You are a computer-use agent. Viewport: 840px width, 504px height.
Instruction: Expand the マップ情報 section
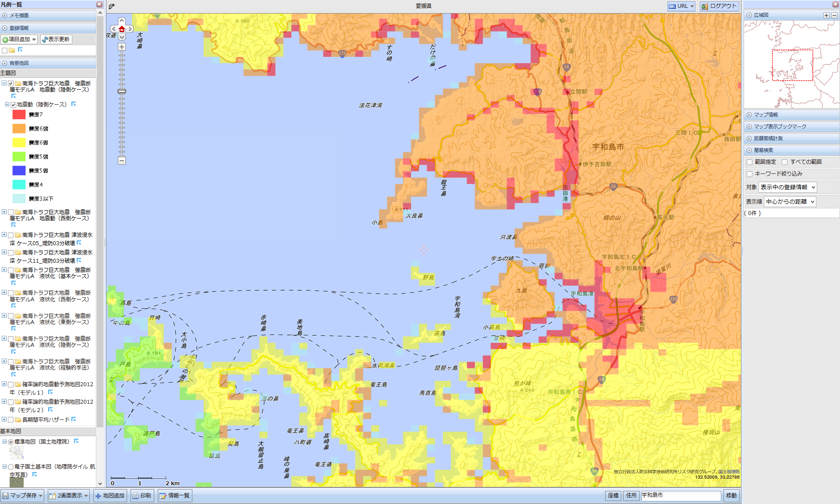click(791, 115)
